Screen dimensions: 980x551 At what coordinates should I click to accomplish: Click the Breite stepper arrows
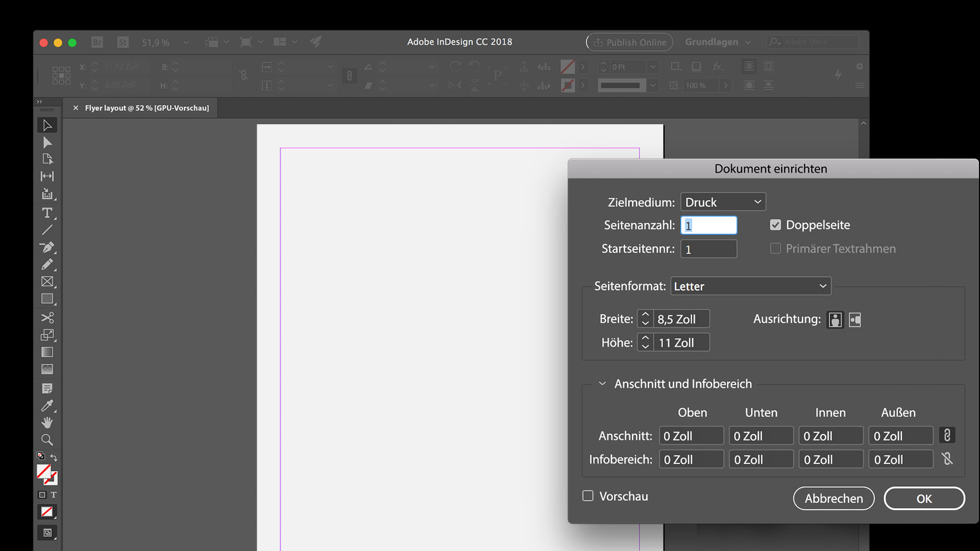click(645, 319)
